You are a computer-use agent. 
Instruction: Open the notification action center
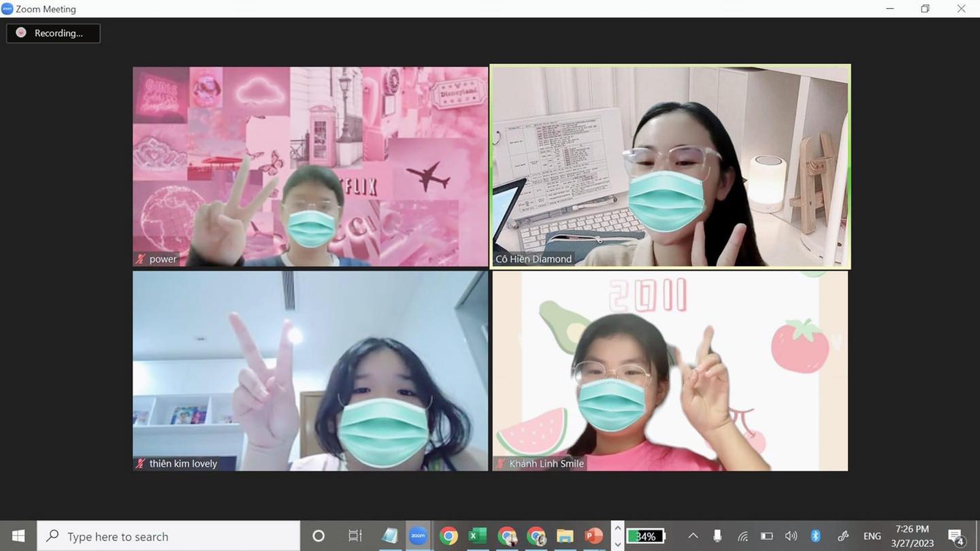955,536
